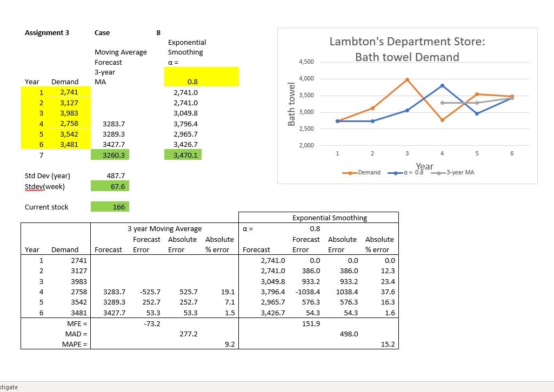Click the MAPE = label cell
The image size is (554, 392).
(x=75, y=344)
